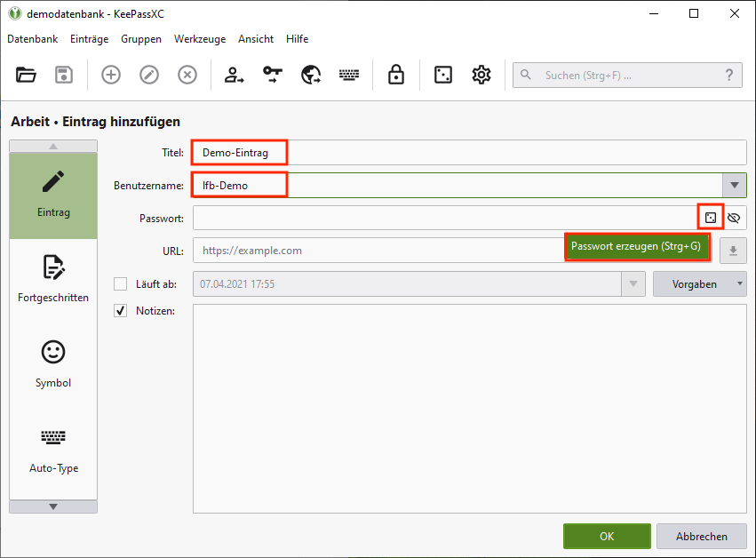Click the lock database padlock icon
The image size is (756, 558).
[396, 76]
